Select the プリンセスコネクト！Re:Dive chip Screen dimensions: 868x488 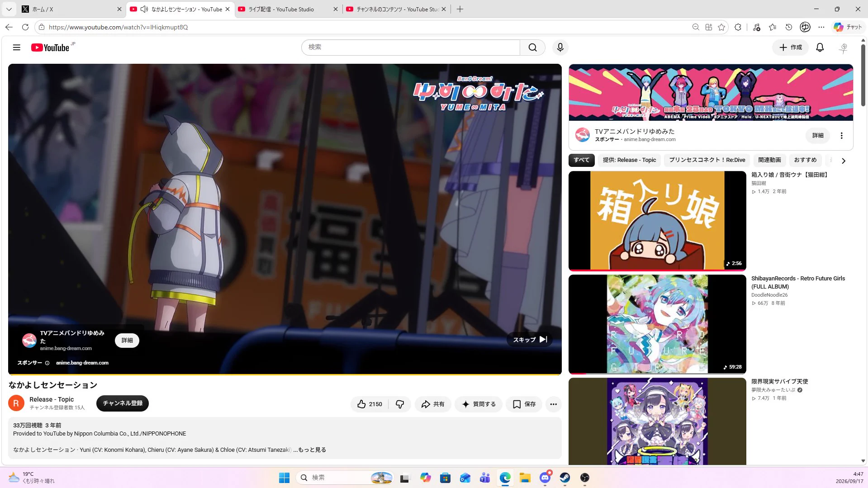tap(707, 160)
